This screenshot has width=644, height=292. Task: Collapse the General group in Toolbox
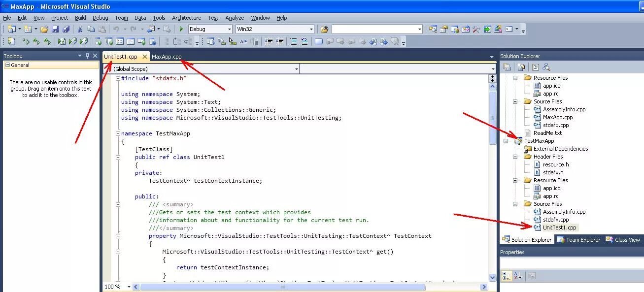(7, 65)
